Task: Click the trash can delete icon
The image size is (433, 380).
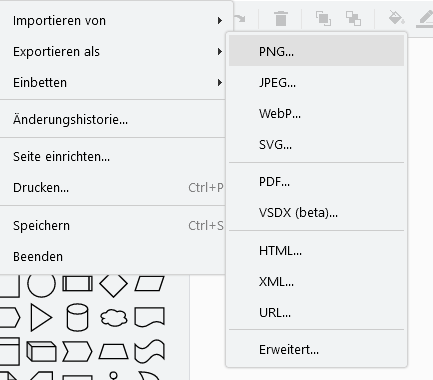Action: [x=281, y=18]
